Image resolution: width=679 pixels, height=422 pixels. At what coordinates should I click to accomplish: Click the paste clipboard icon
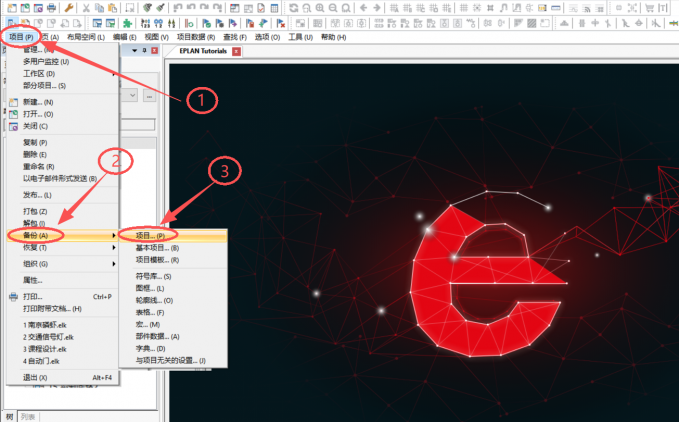click(112, 8)
